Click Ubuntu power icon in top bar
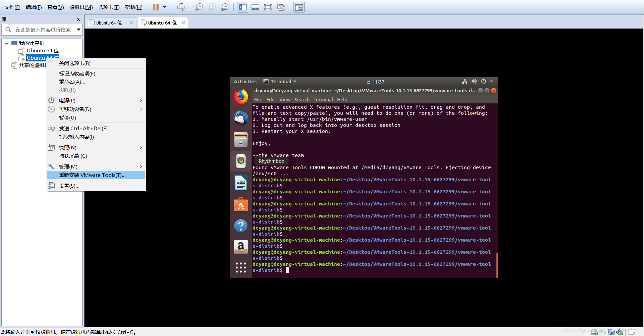 (x=484, y=82)
